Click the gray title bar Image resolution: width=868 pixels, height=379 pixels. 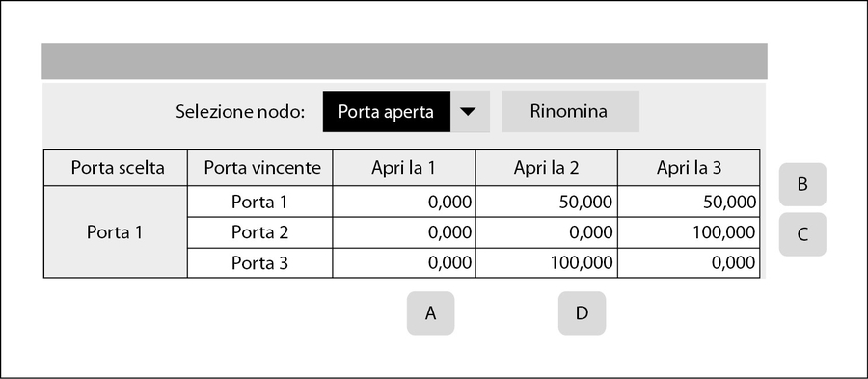404,62
